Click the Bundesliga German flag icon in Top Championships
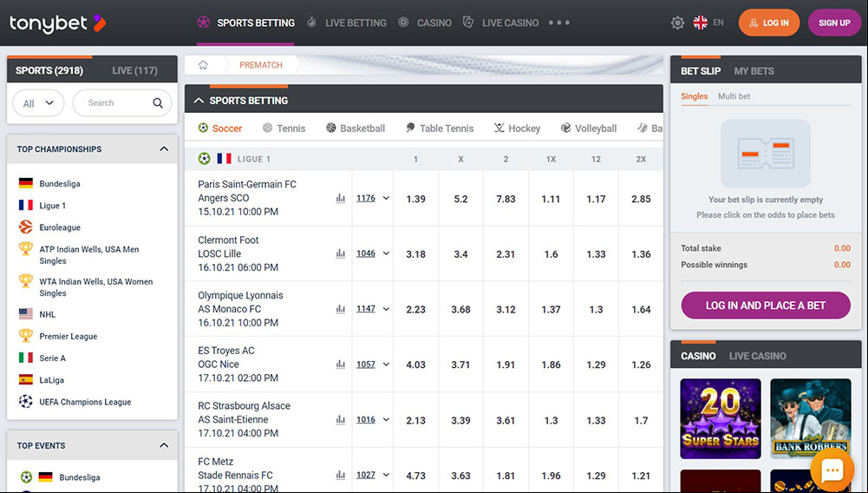 coord(25,183)
